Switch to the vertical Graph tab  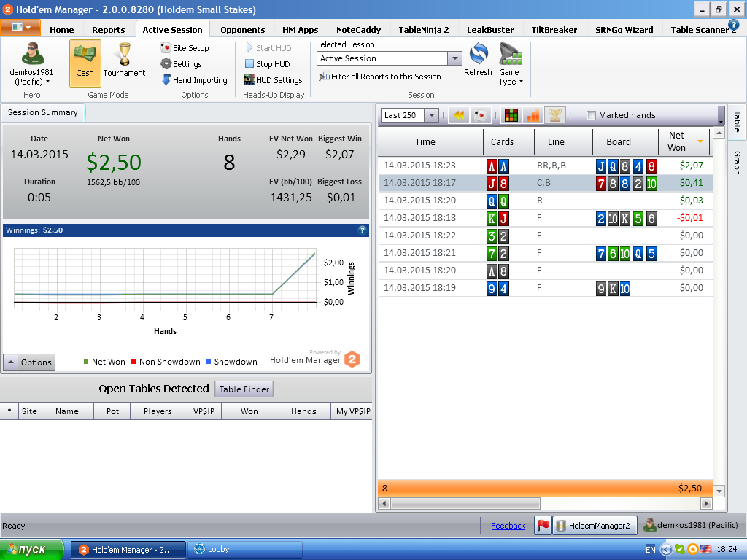point(737,163)
